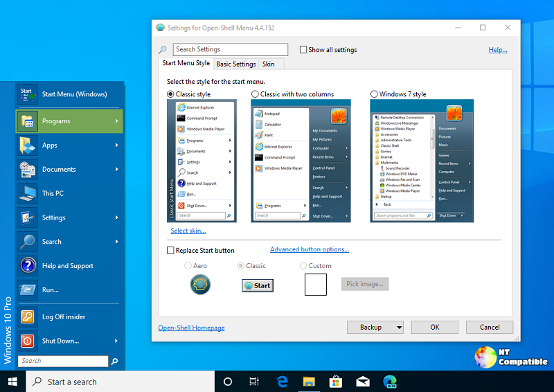Click the OK button

434,328
